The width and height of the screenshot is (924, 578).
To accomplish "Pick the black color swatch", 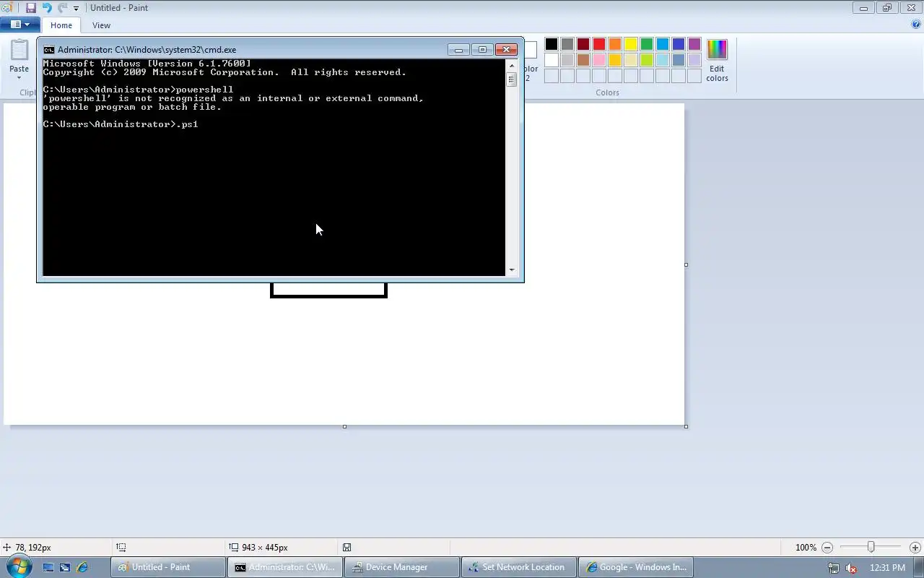I will pos(552,44).
